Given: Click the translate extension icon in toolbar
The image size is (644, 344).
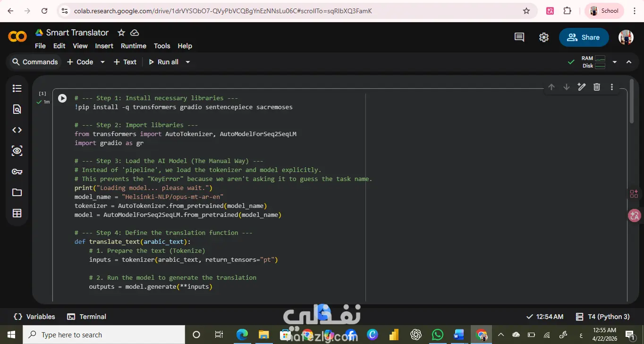Looking at the screenshot, I should (x=550, y=11).
